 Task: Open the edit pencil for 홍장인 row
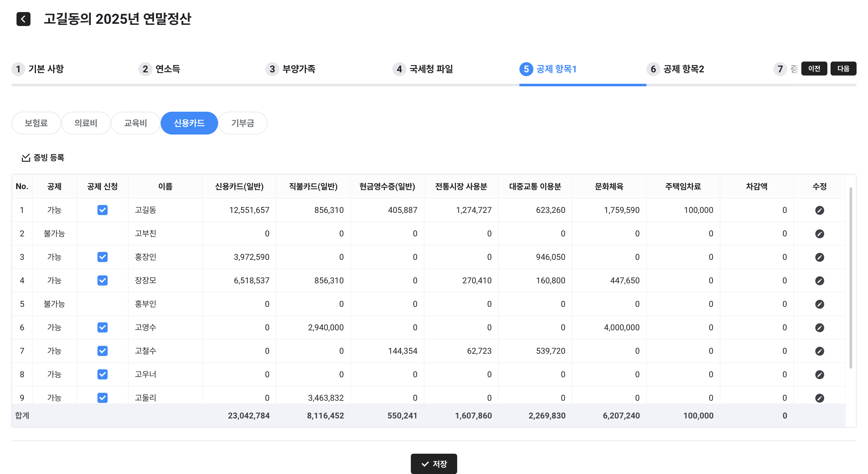point(819,257)
